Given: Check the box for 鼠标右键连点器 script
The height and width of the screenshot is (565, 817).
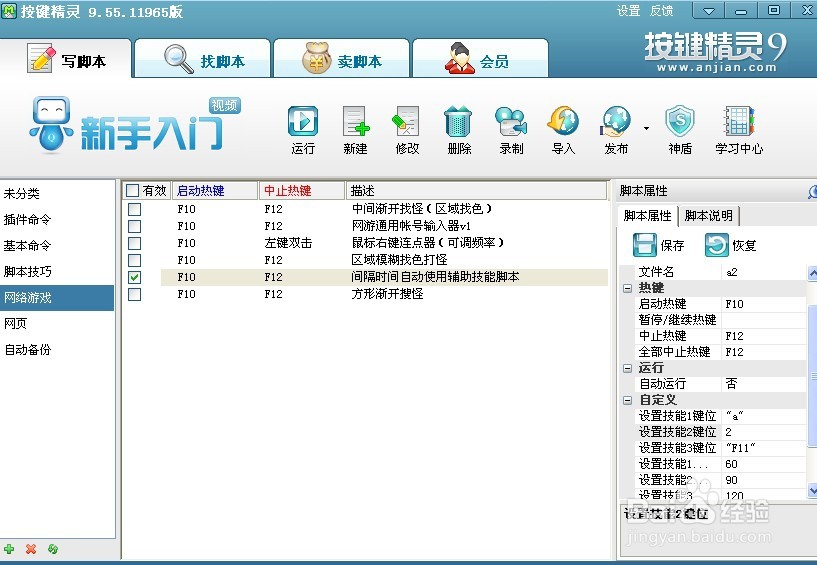Looking at the screenshot, I should click(x=134, y=243).
